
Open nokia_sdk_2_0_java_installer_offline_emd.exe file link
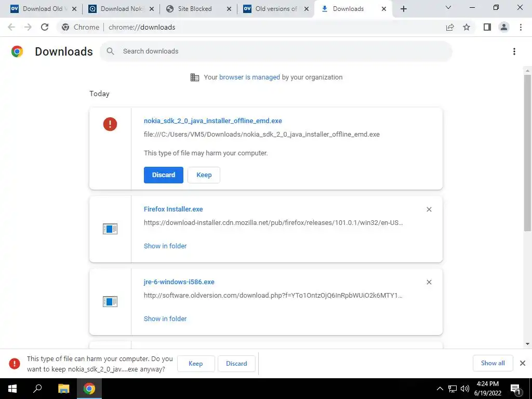(212, 121)
